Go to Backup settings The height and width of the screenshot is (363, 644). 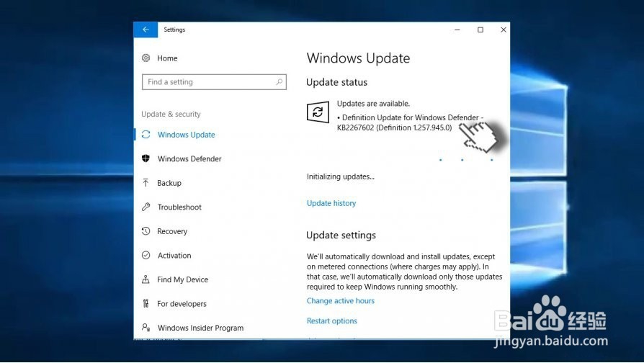[169, 183]
